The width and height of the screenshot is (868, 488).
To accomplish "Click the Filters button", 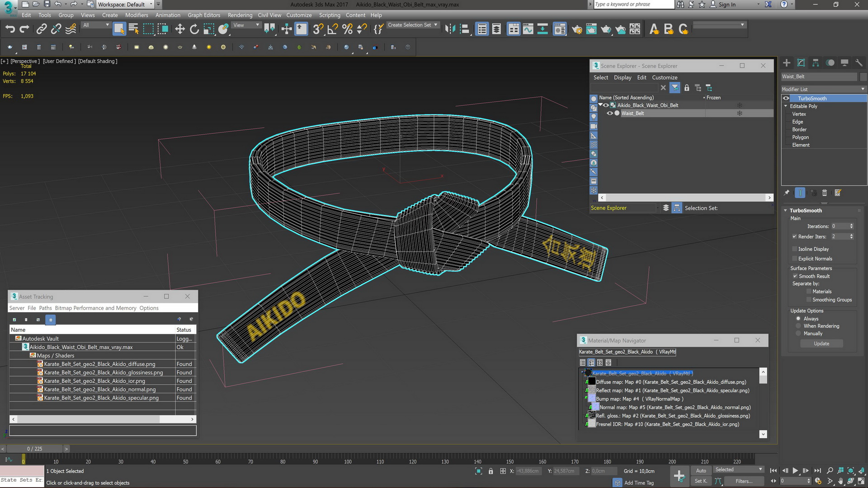I will [x=744, y=481].
